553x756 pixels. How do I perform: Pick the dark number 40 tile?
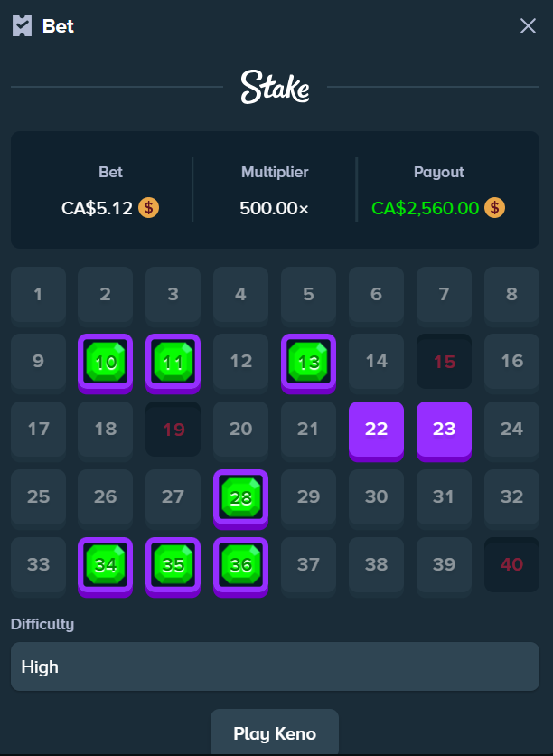pyautogui.click(x=511, y=564)
